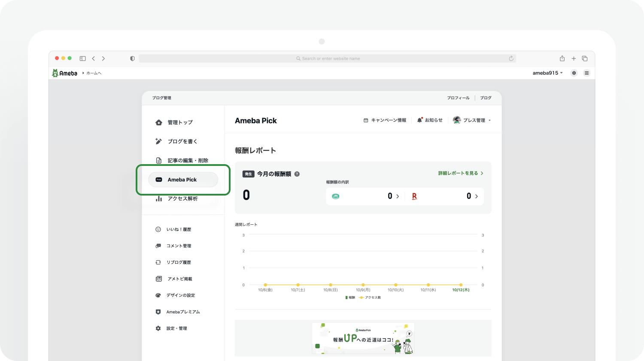644x361 pixels.
Task: Toggle the アクセス数 chart legend
Action: [x=370, y=297]
